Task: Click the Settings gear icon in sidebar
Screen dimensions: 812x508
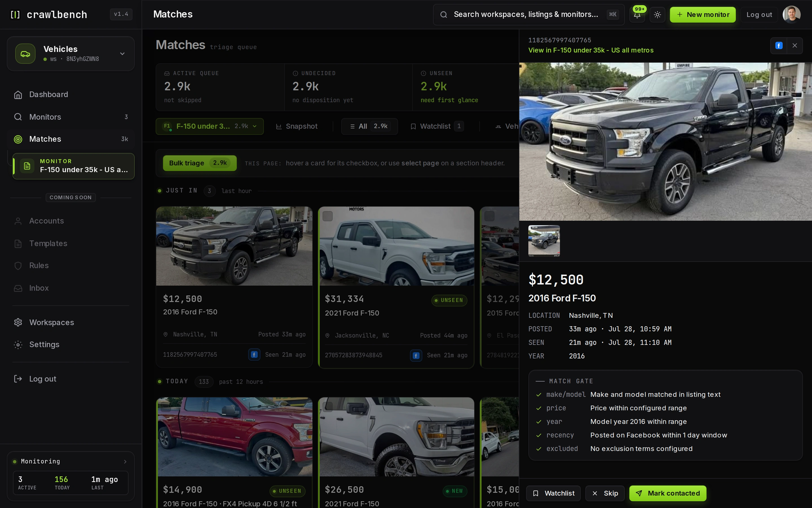Action: 18,345
